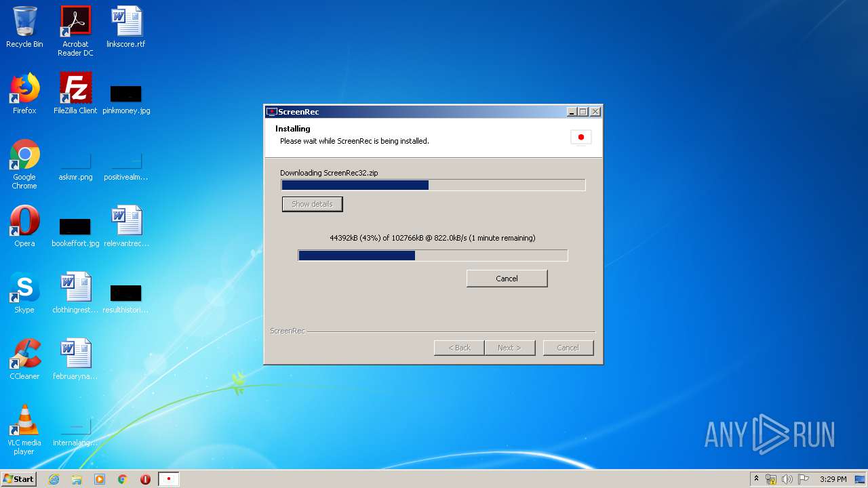Open Windows Explorer folder in taskbar
This screenshot has width=868, height=488.
(77, 479)
